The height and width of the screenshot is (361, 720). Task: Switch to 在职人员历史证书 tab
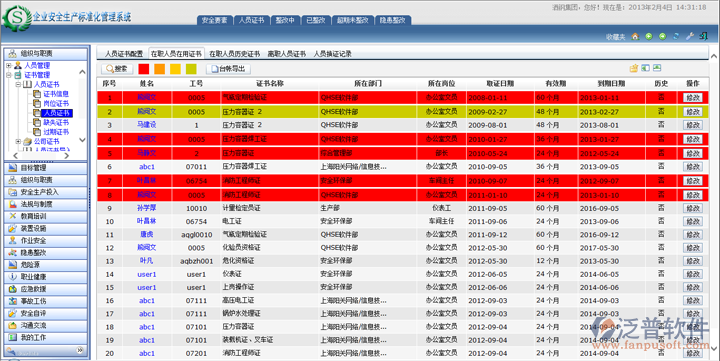click(234, 54)
